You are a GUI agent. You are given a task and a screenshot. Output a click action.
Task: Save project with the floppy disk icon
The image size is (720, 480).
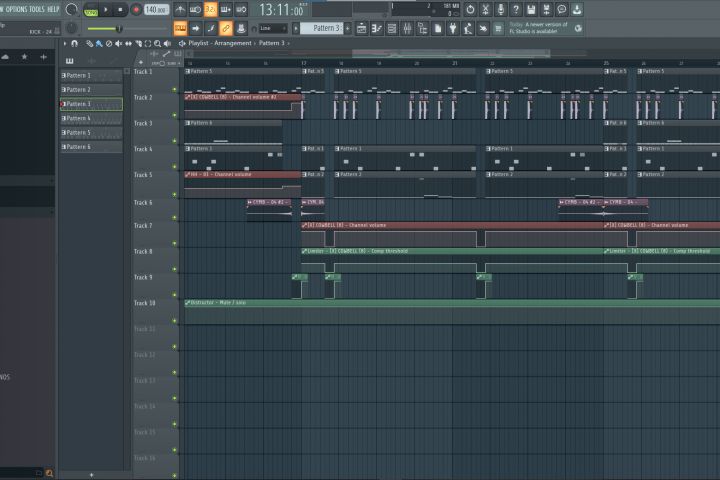531,9
